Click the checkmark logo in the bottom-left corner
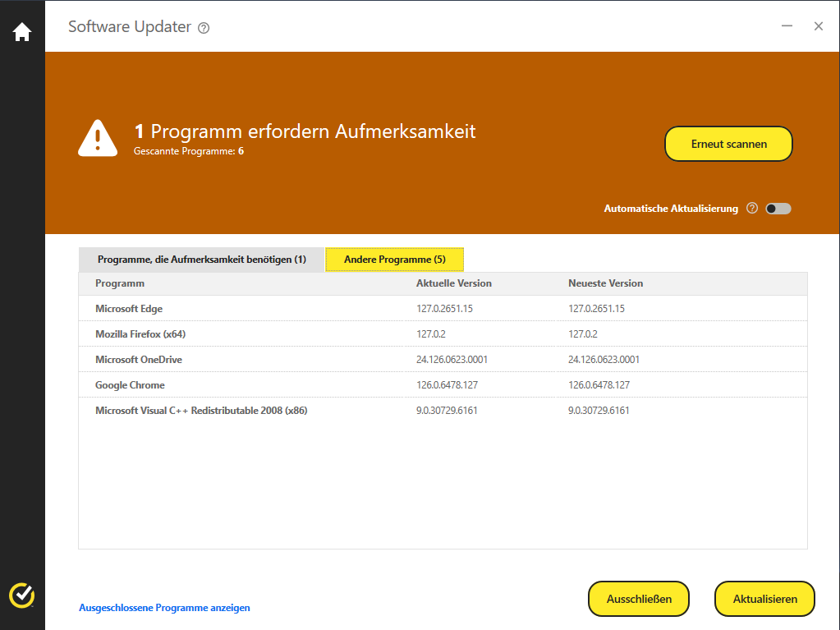The width and height of the screenshot is (840, 630). (21, 596)
